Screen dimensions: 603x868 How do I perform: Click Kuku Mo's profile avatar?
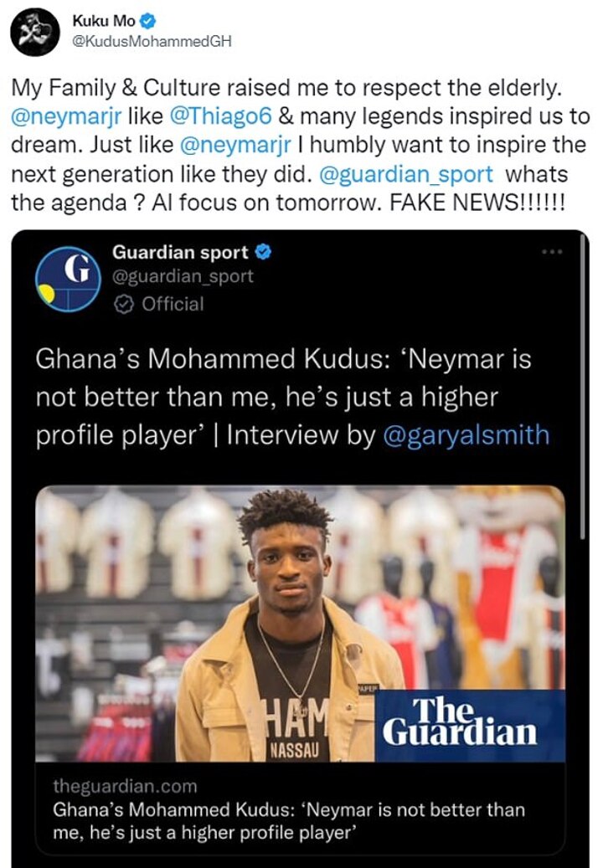pyautogui.click(x=33, y=32)
